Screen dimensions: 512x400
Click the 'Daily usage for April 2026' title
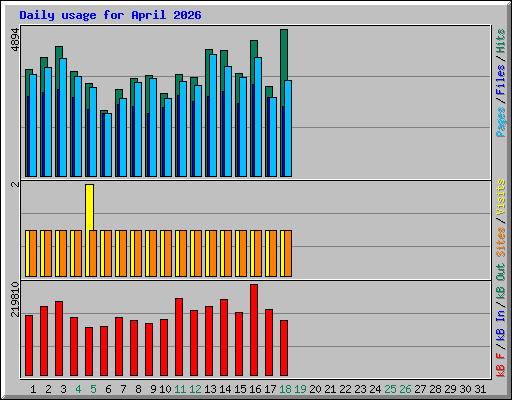pos(110,15)
